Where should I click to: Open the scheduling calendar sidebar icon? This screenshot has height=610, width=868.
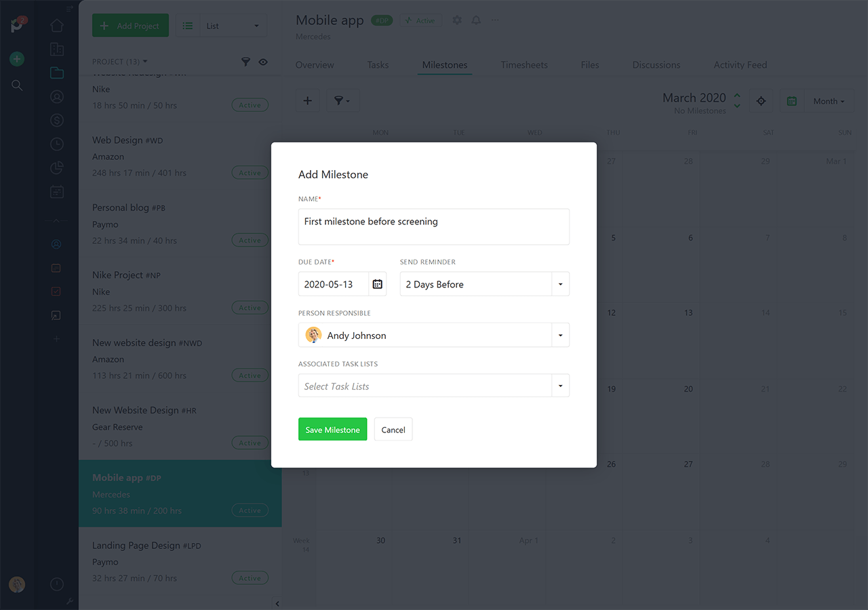pyautogui.click(x=57, y=192)
